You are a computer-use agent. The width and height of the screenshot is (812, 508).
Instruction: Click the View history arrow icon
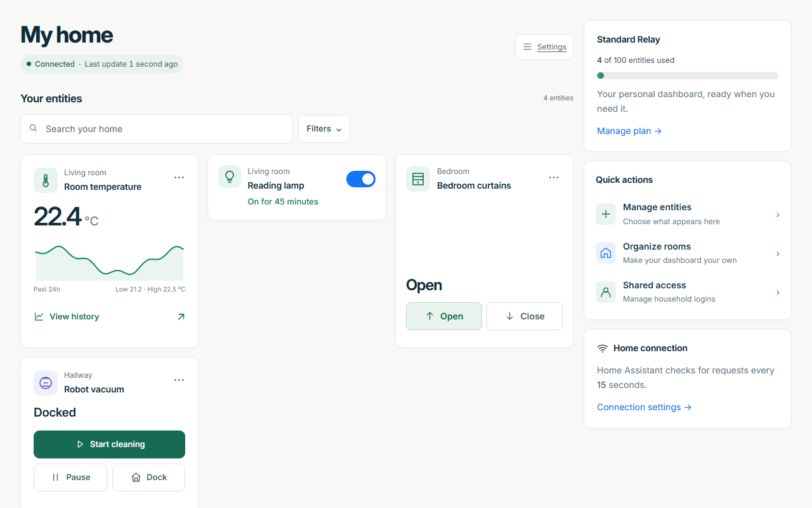coord(181,316)
